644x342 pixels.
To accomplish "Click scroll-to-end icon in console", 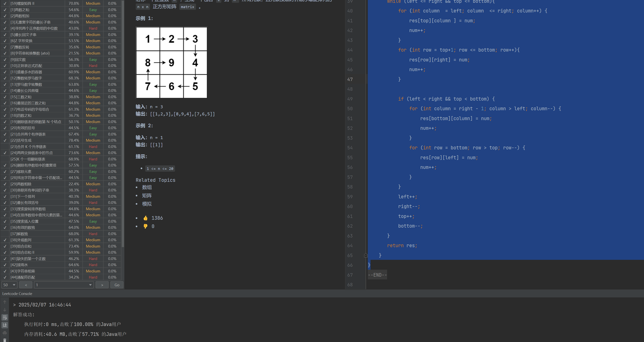I will click(x=5, y=325).
